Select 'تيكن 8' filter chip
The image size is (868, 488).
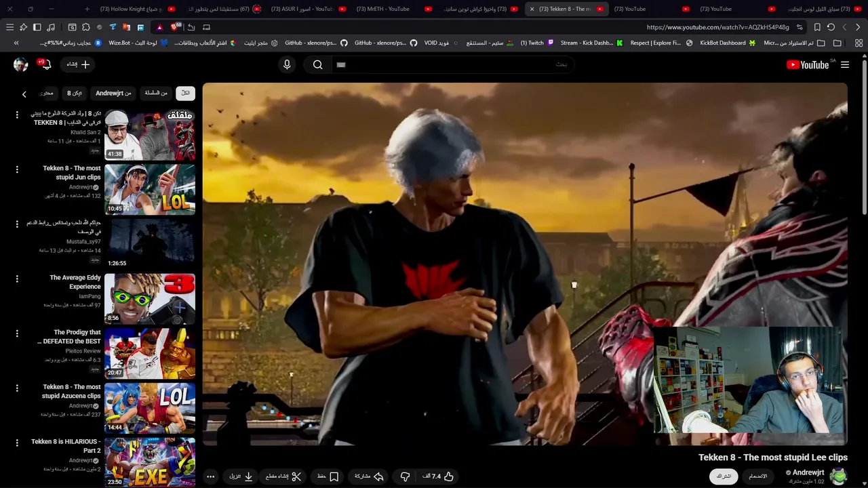pyautogui.click(x=74, y=93)
